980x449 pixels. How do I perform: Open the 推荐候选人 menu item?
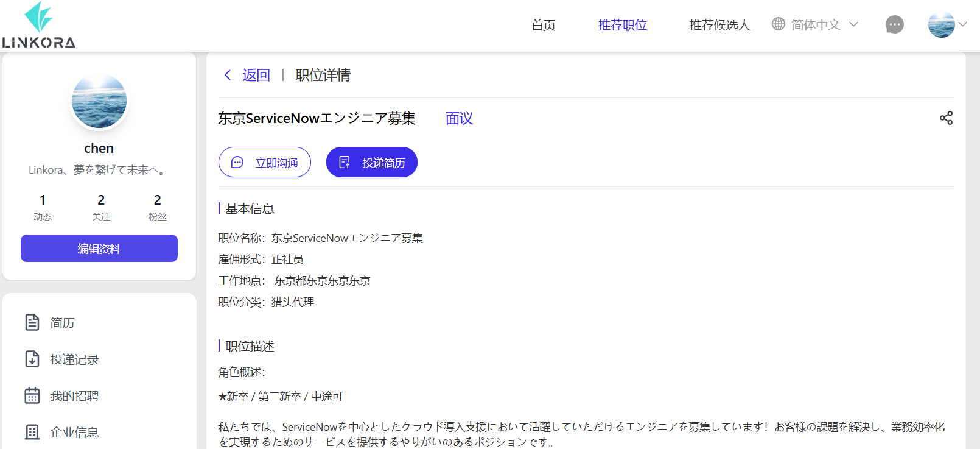719,25
